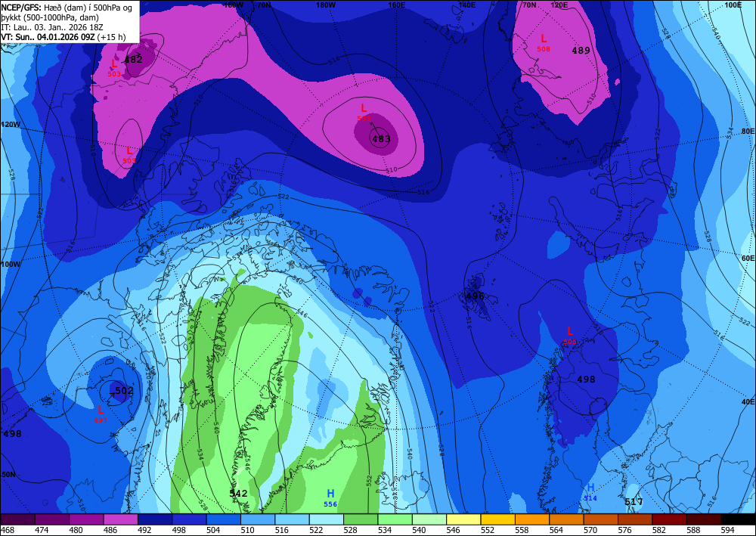Click the legend value 582
Viewport: 756px width, 536px height.
click(x=659, y=530)
